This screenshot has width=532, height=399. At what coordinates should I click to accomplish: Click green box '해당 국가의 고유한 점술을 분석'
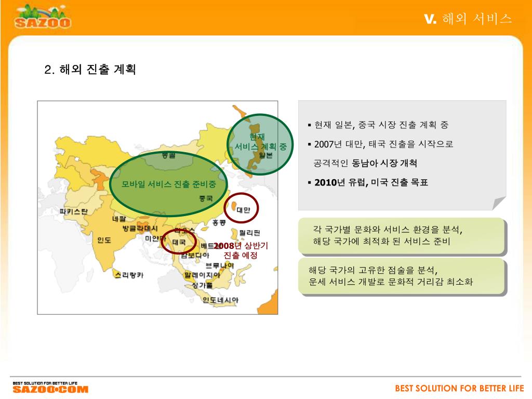coord(402,276)
